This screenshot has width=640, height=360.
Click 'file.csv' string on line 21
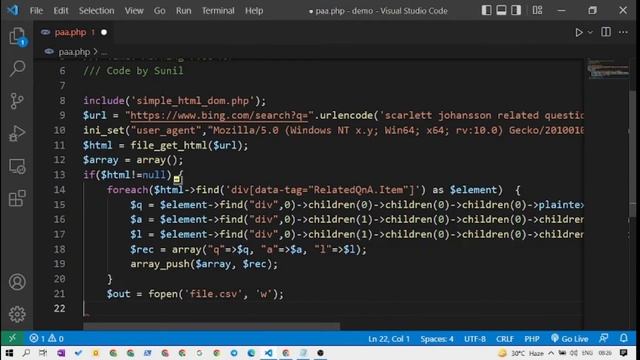[213, 294]
